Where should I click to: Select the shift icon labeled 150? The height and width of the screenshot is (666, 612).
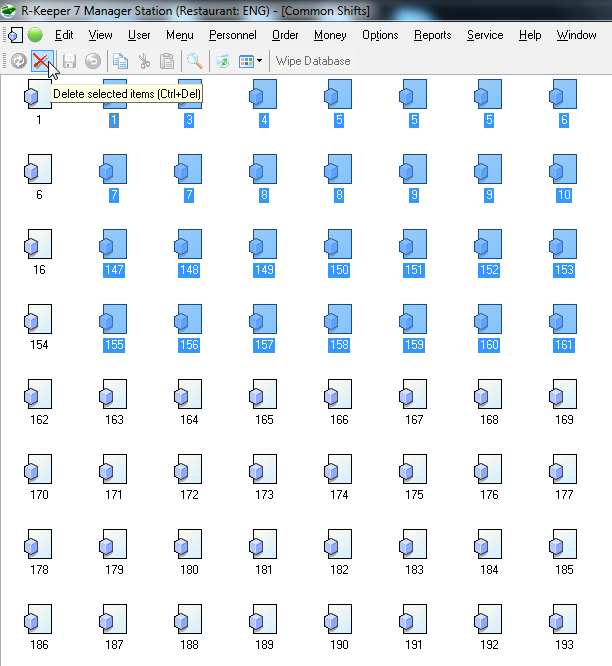tap(338, 244)
